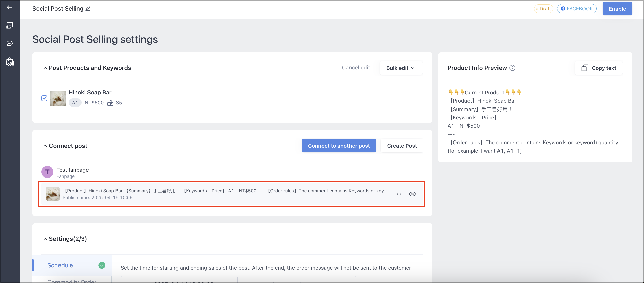The width and height of the screenshot is (644, 283).
Task: Open the store analytics sidebar icon
Action: pos(10,62)
